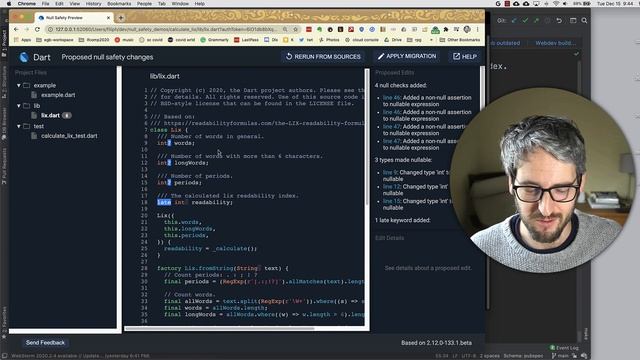This screenshot has height=360, width=640.
Task: Reload the Null Safety Preview page
Action: point(37,29)
